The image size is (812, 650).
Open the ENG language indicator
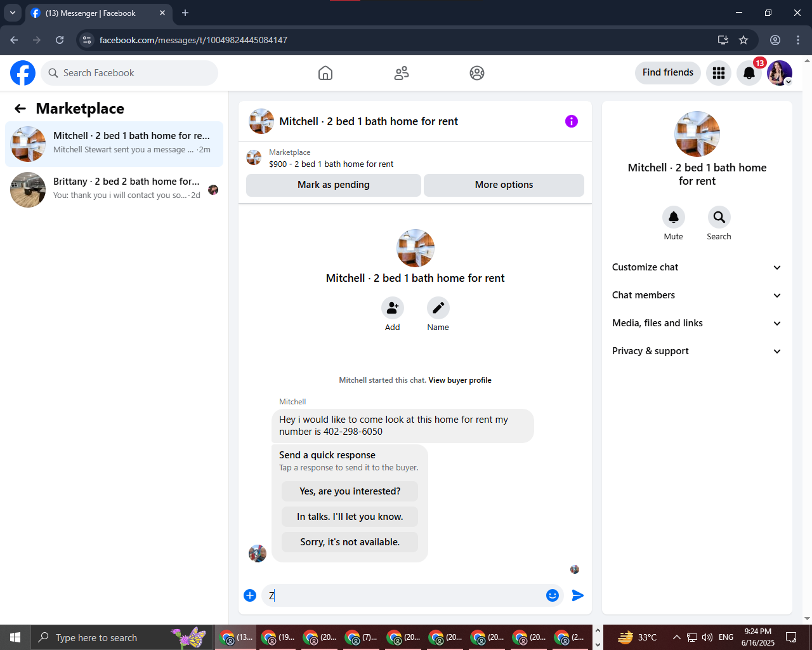(x=726, y=637)
